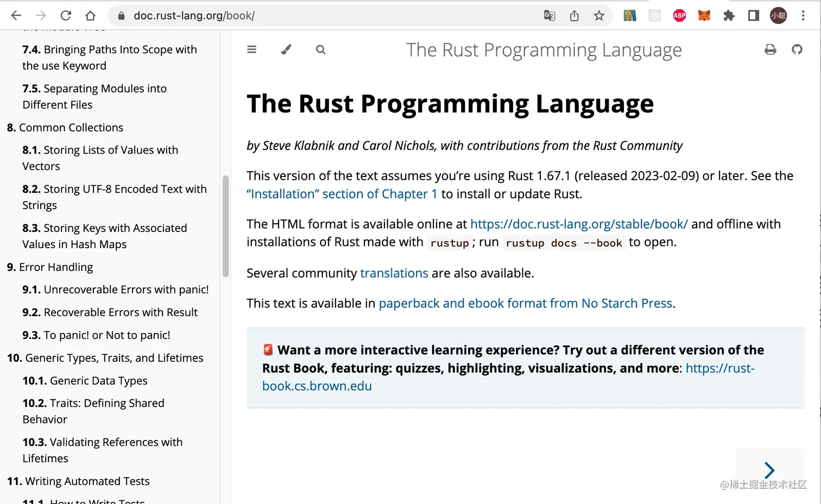Viewport: 821px width, 504px height.
Task: Click the header title The Rust Programming Language
Action: click(x=544, y=50)
